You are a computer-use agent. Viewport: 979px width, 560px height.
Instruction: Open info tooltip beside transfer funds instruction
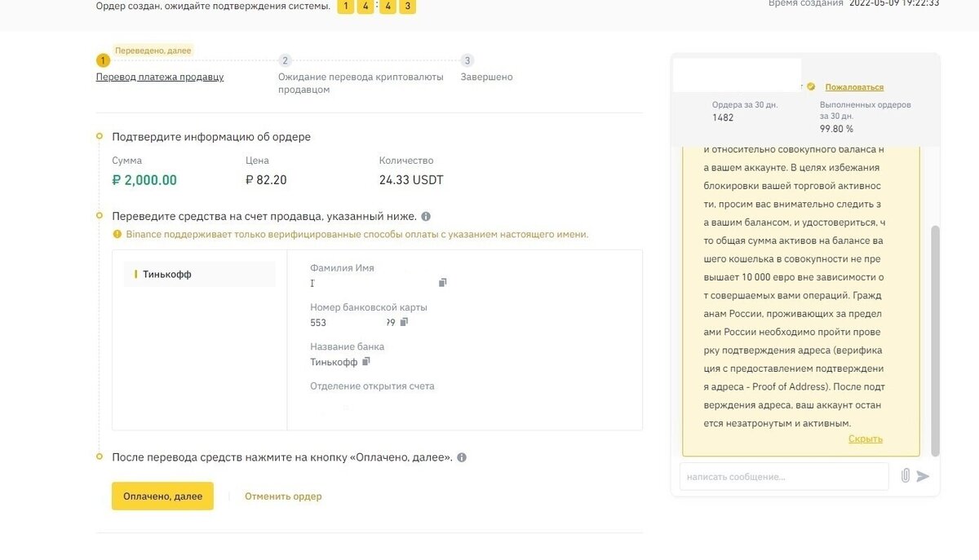pos(426,217)
